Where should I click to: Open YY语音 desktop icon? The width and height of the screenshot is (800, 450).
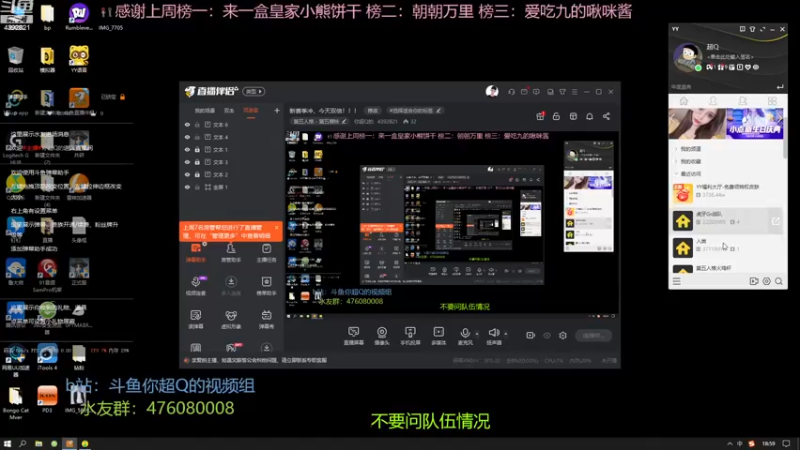point(79,59)
